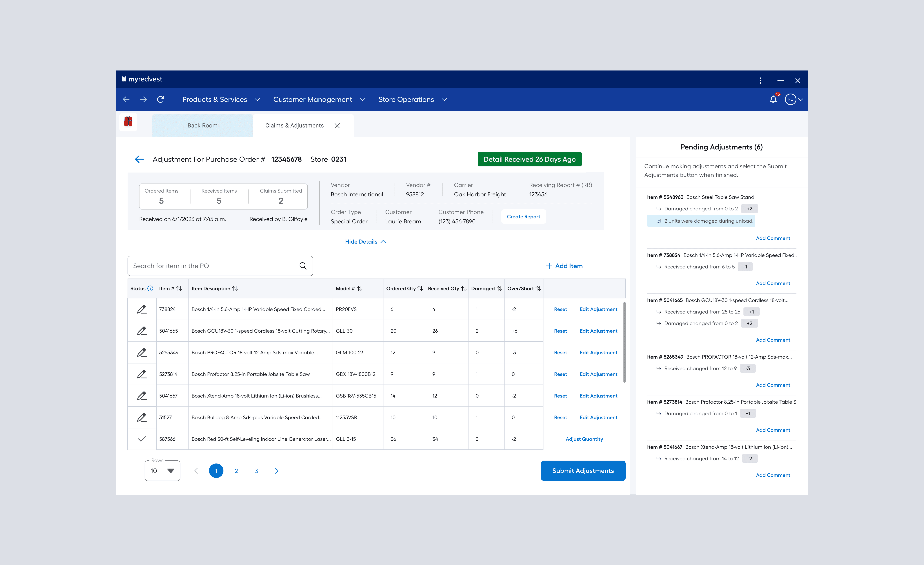Click the refresh icon in navigation bar

(161, 99)
